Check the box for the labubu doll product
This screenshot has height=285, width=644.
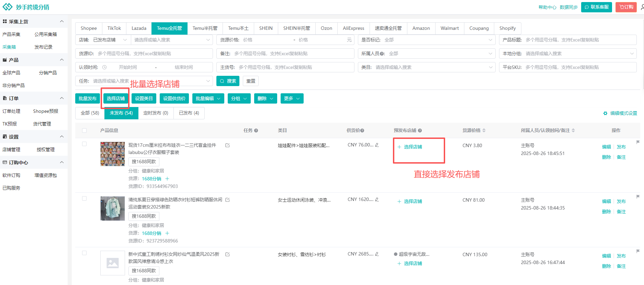[84, 144]
